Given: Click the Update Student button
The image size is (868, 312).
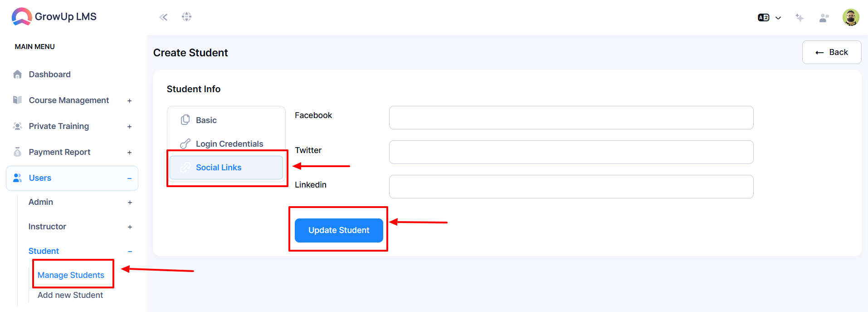Looking at the screenshot, I should click(x=339, y=230).
